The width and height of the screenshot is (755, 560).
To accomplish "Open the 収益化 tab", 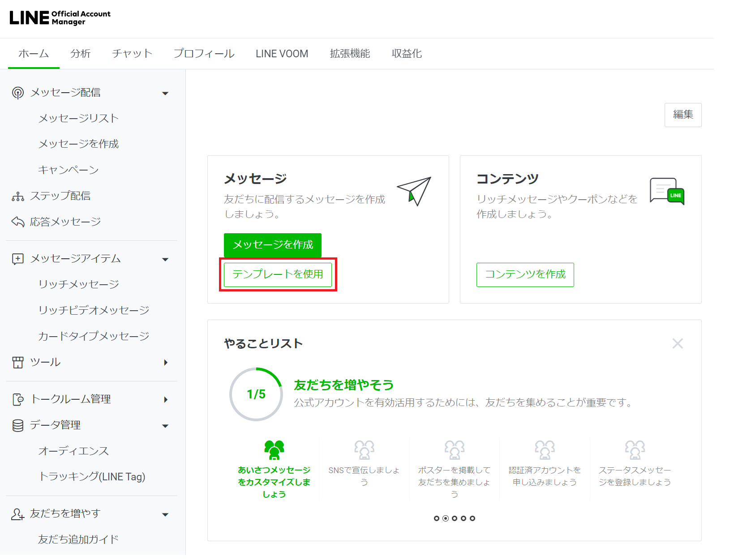I will pos(407,54).
